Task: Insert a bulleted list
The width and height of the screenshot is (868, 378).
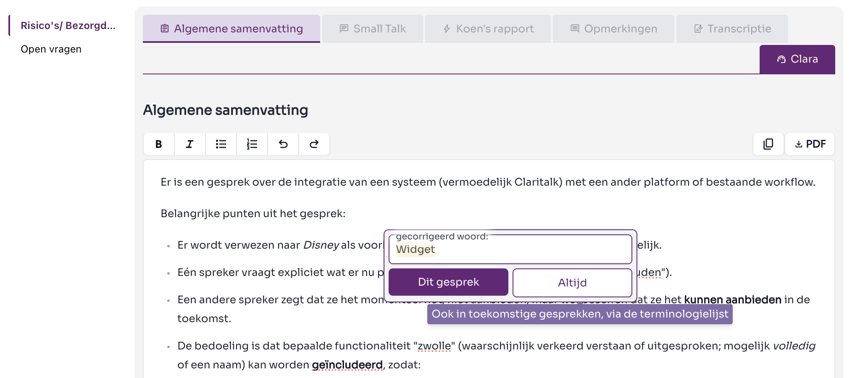Action: pyautogui.click(x=221, y=144)
